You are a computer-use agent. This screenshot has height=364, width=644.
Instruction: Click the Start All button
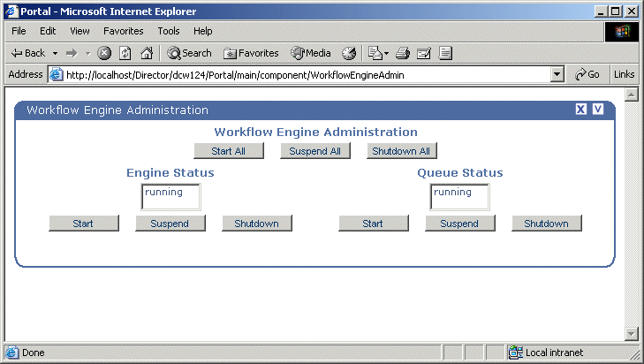point(228,151)
